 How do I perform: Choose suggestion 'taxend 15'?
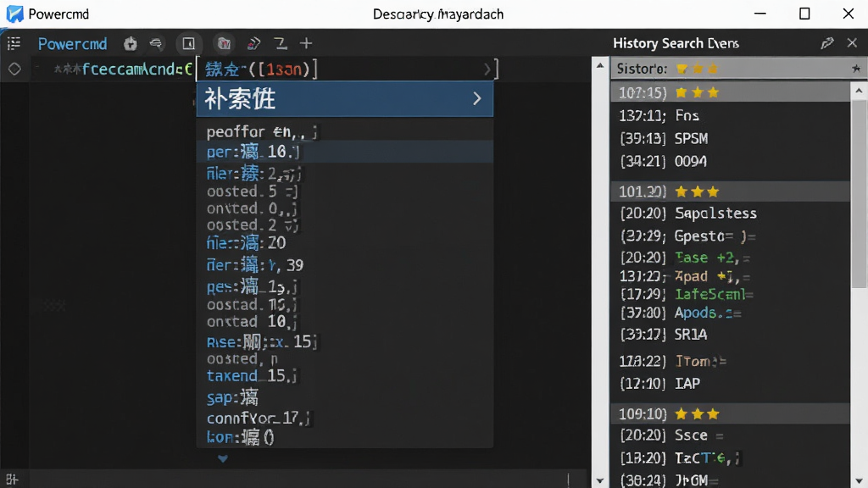[345, 375]
